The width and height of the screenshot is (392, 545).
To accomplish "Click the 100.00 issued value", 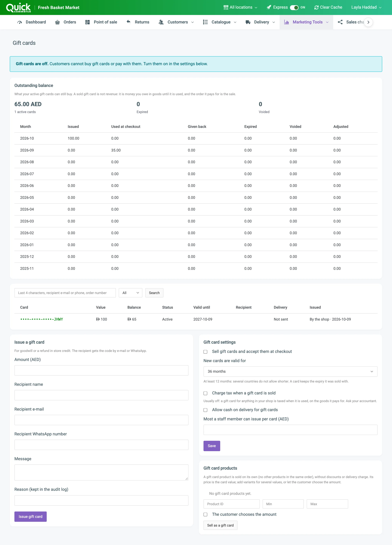I will coord(73,138).
